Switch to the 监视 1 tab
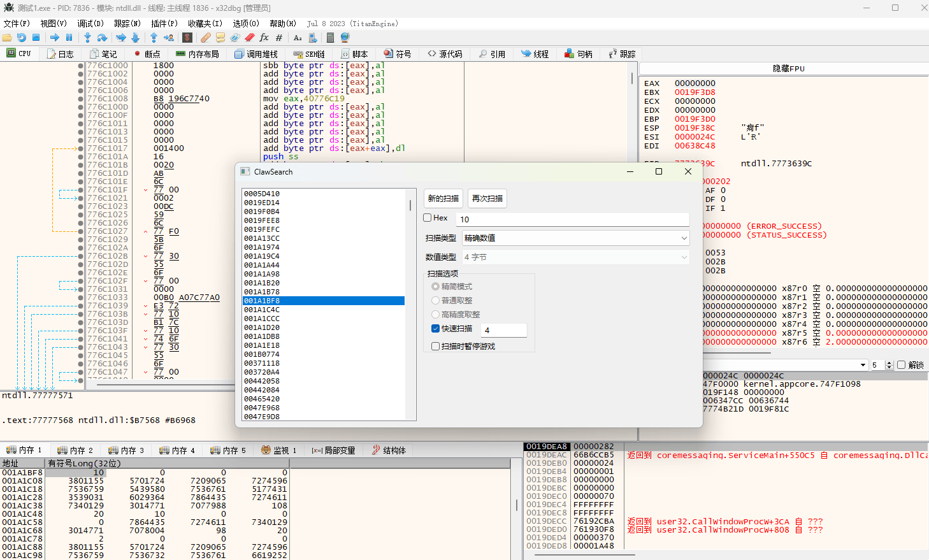 [279, 450]
